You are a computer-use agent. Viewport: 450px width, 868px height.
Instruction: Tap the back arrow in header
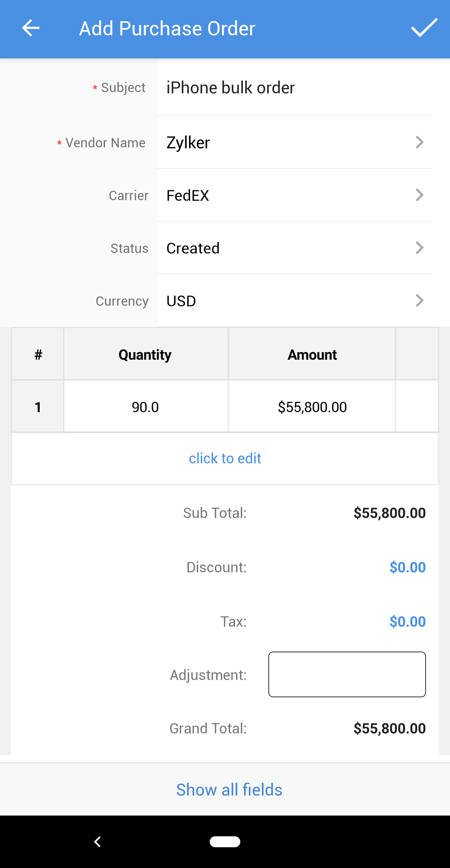(x=30, y=28)
